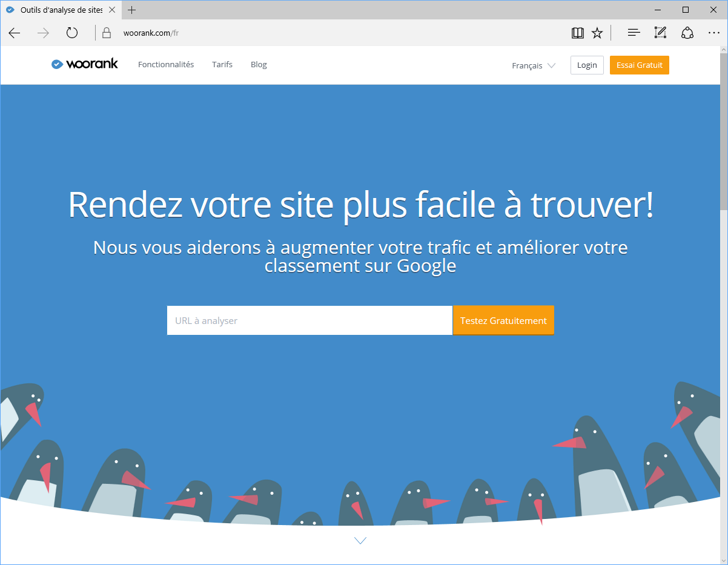Focus the URL à analyser input field
This screenshot has height=565, width=728.
pos(309,320)
